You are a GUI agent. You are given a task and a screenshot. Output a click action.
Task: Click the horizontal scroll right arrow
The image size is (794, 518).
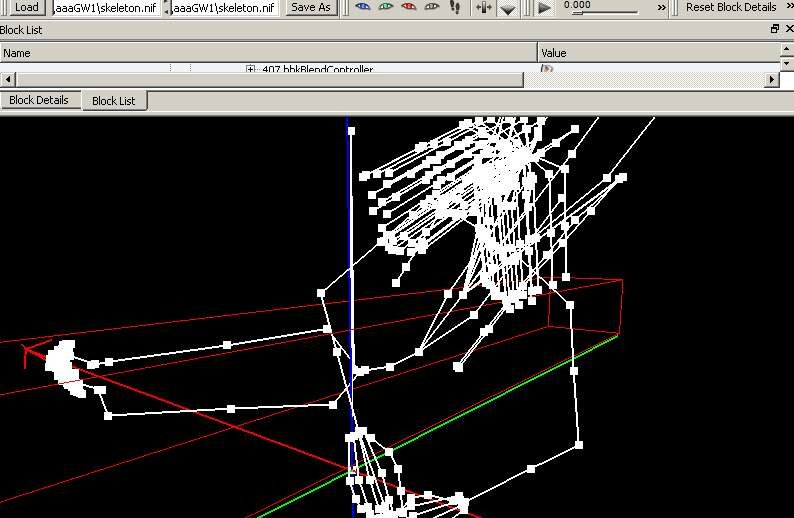[771, 79]
